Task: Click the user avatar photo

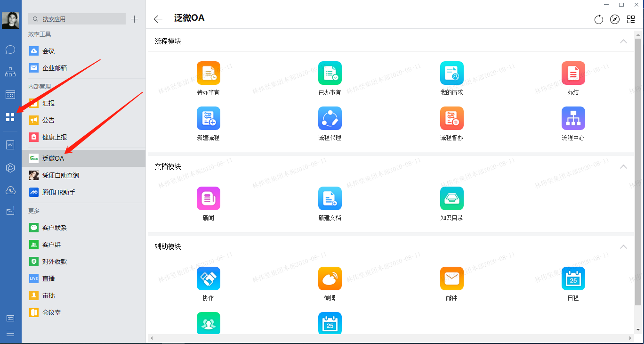Action: coord(10,20)
